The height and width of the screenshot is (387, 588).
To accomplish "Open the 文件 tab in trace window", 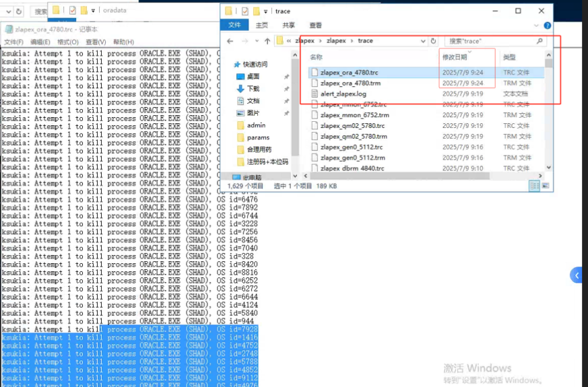I will 234,25.
